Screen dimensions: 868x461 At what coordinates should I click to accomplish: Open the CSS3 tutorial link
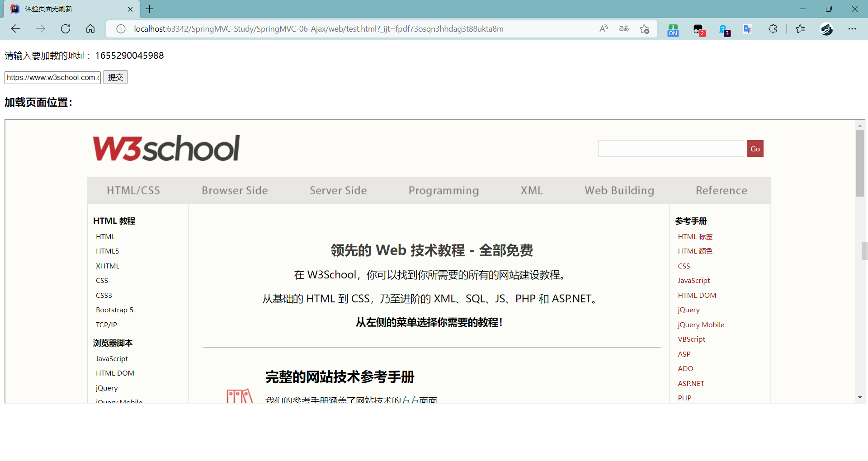[104, 295]
